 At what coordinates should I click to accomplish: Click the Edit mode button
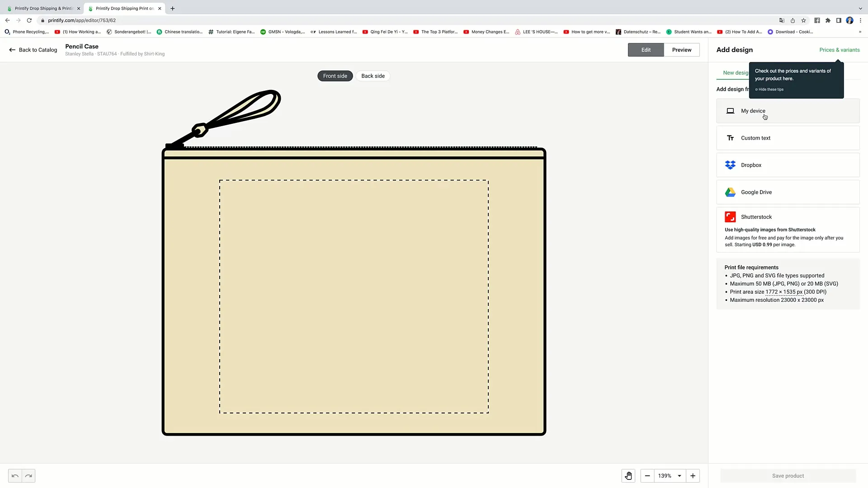[x=646, y=49]
